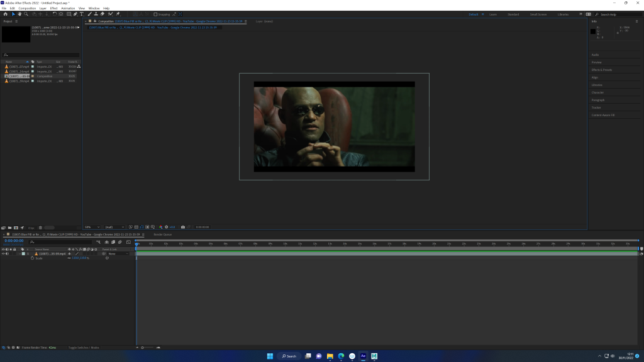The image size is (644, 362).
Task: Click the Scale stopwatch icon
Action: point(32,258)
